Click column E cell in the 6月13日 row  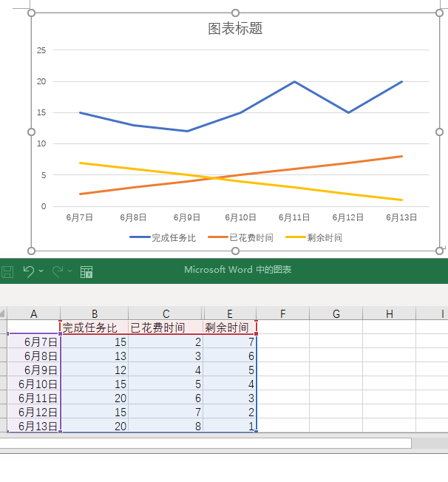[230, 426]
